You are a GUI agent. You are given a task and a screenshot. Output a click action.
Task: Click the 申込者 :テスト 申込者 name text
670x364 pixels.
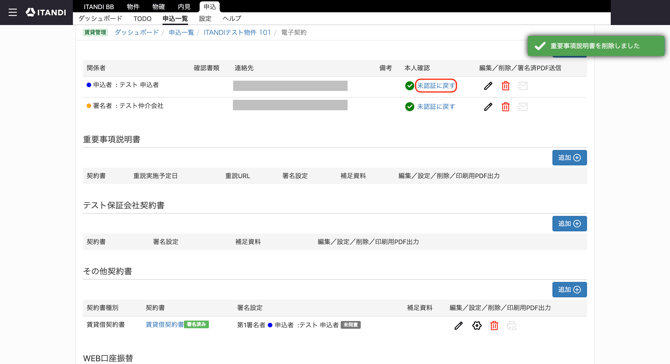tap(126, 85)
